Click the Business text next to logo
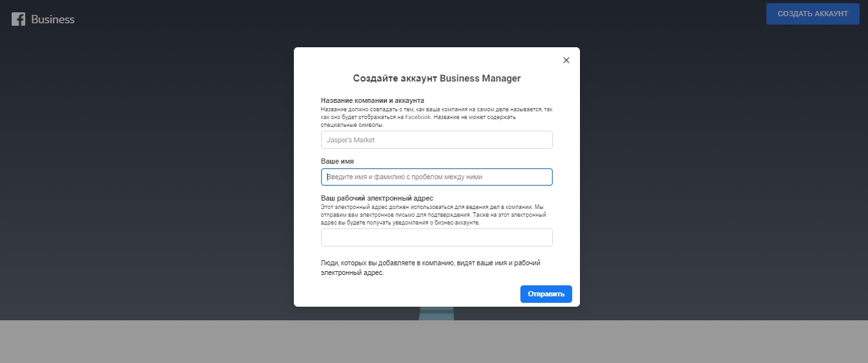Image resolution: width=868 pixels, height=363 pixels. pyautogui.click(x=53, y=19)
